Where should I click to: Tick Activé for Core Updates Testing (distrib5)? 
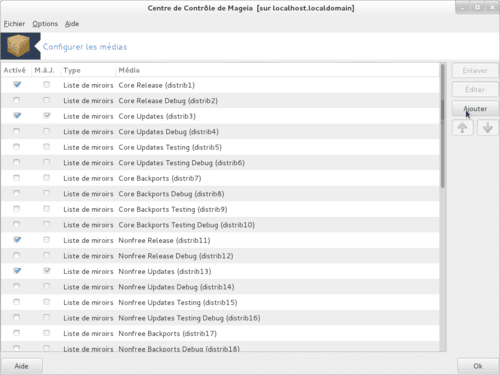16,147
